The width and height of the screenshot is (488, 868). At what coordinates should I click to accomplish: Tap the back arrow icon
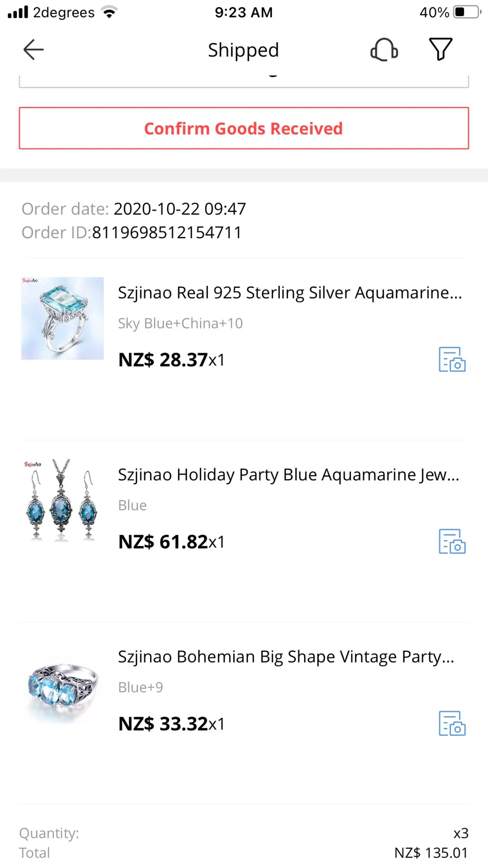coord(33,49)
